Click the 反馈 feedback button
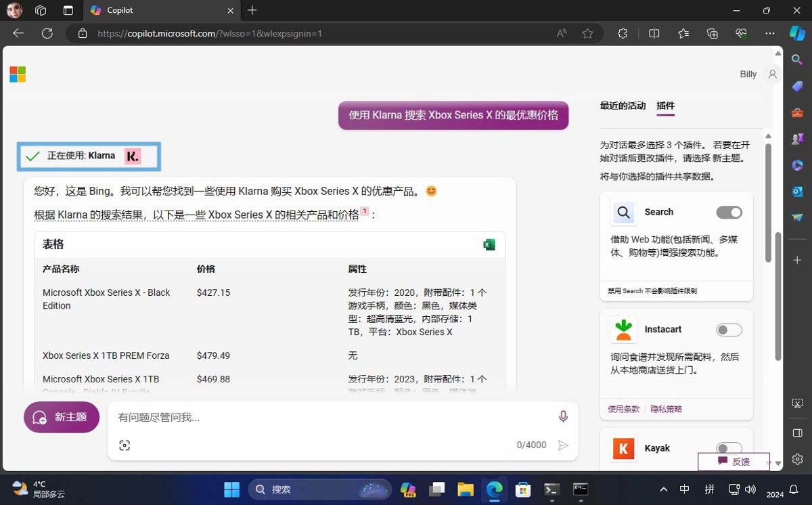Screen dimensions: 812x505 point(734,461)
